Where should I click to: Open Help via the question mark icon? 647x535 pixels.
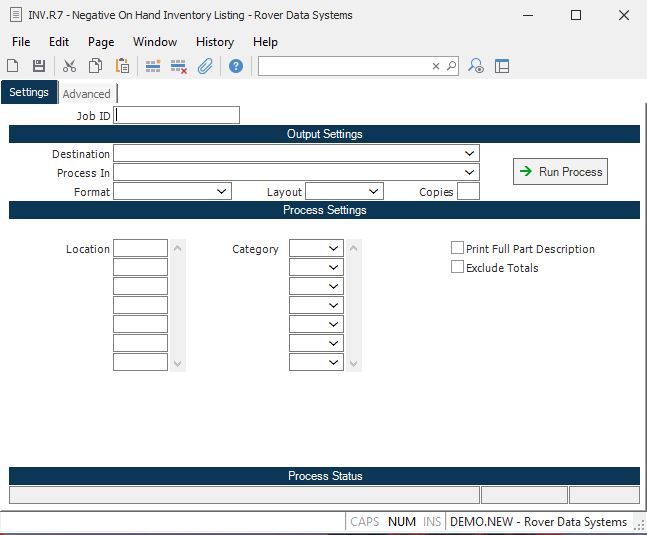coord(236,66)
